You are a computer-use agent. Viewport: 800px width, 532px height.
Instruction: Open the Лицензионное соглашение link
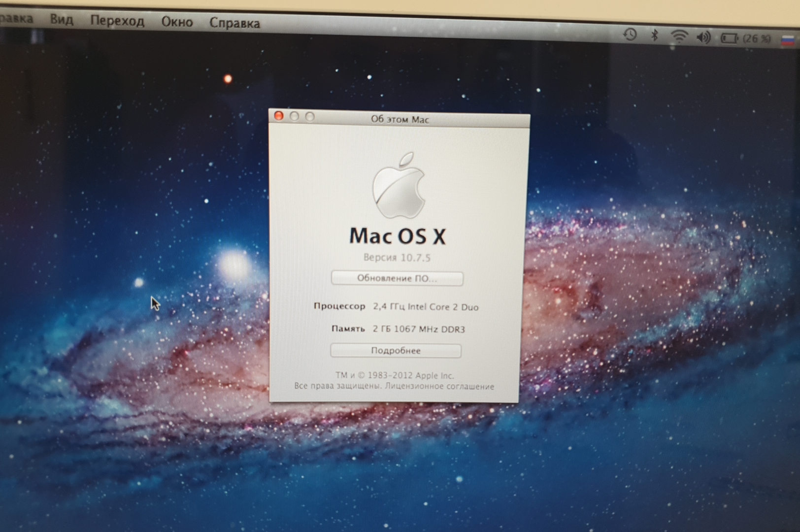pyautogui.click(x=439, y=386)
